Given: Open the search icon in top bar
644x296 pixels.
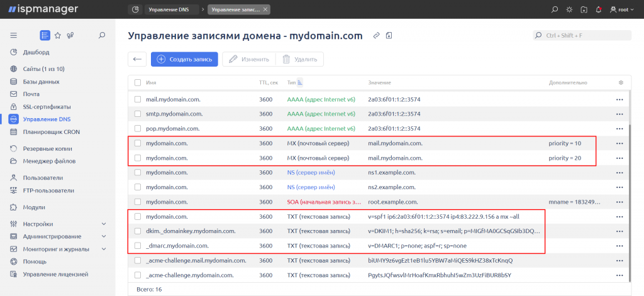Looking at the screenshot, I should pyautogui.click(x=555, y=9).
